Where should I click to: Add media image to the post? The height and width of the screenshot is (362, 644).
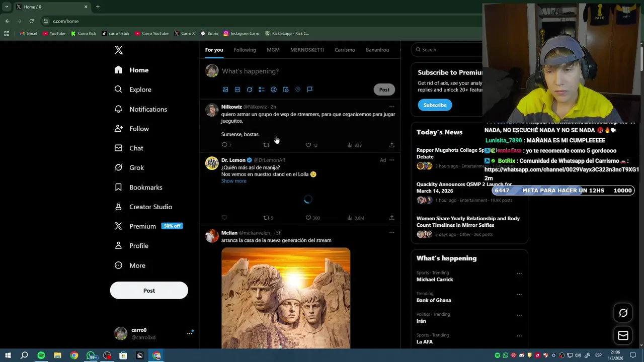click(x=225, y=89)
